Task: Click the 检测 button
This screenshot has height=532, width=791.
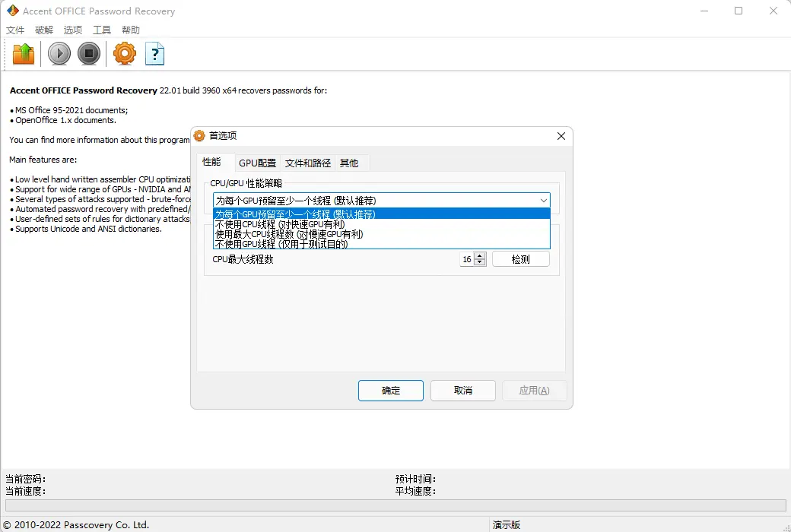Action: [x=520, y=259]
